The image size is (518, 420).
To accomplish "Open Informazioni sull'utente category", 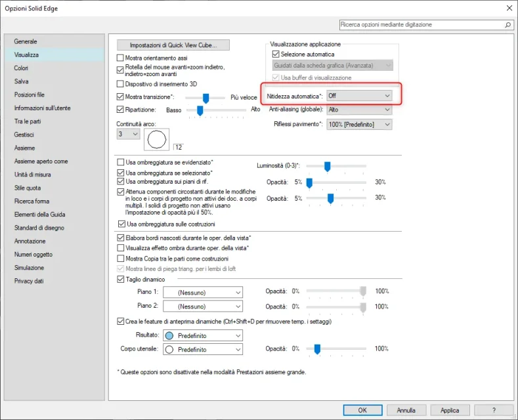I will pos(54,108).
